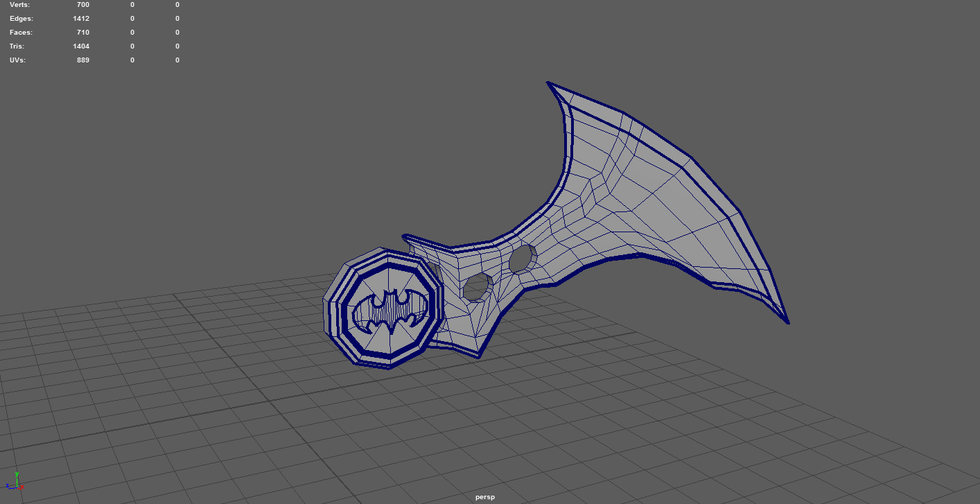Click the 700 vertex count value
Image resolution: width=980 pixels, height=504 pixels.
[x=83, y=5]
